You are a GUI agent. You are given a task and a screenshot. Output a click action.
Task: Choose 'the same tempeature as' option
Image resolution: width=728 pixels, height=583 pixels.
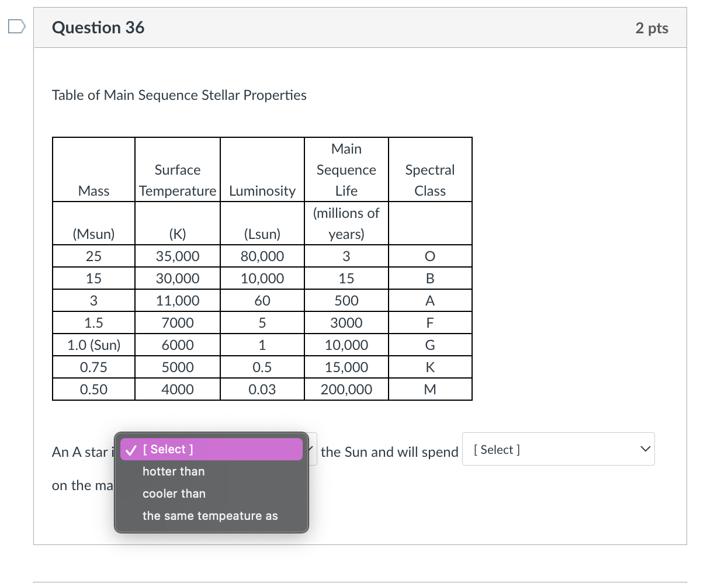coord(210,516)
